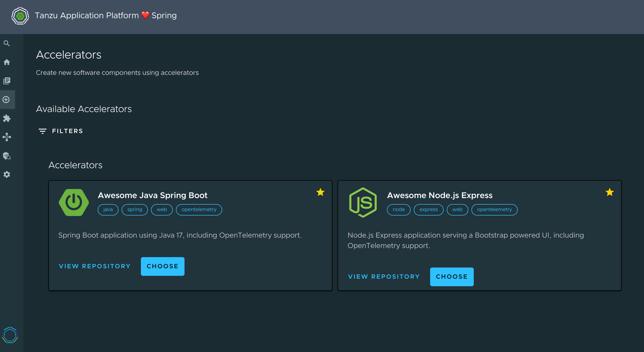This screenshot has height=352, width=644.
Task: Open search from sidebar magnifier icon
Action: [x=7, y=43]
